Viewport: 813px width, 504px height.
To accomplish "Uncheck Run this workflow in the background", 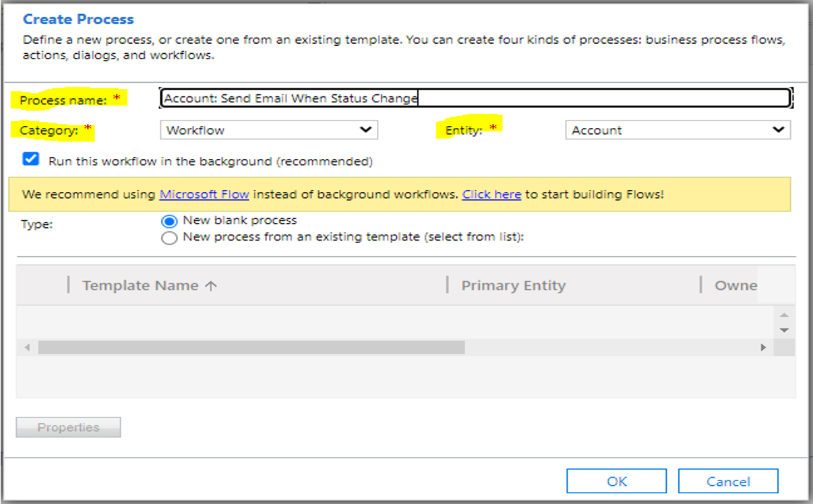I will click(30, 160).
